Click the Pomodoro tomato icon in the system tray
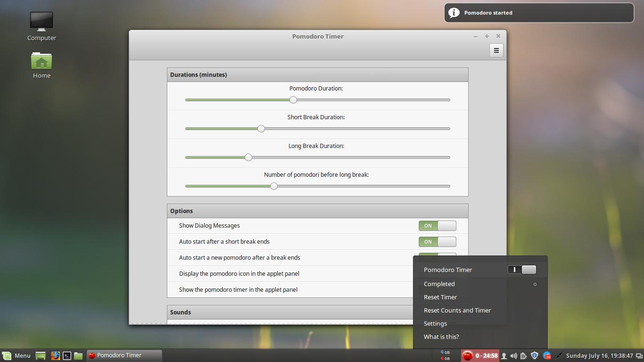This screenshot has height=362, width=644. tap(468, 355)
